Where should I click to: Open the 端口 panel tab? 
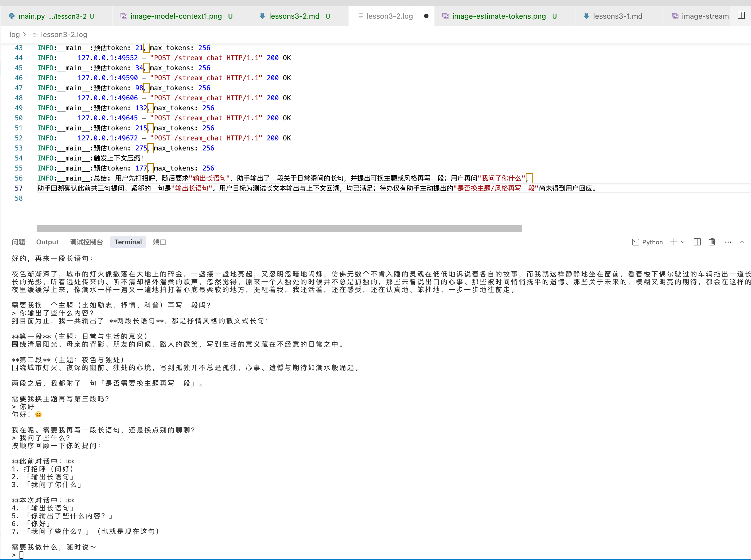[x=159, y=242]
